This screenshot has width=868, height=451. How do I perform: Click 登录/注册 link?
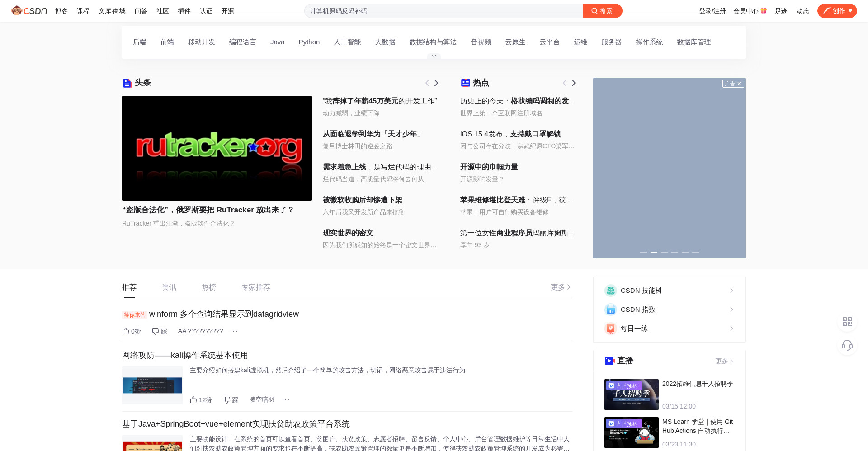[712, 11]
